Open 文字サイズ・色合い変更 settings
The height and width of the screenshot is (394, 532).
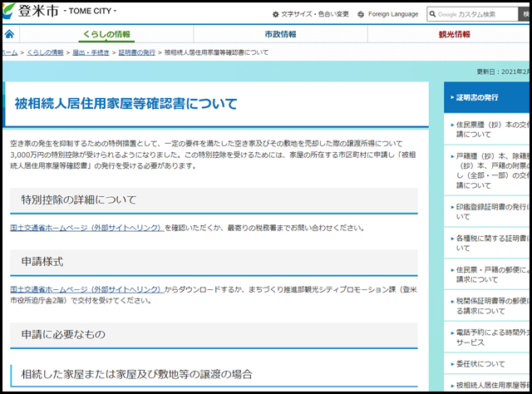(311, 14)
